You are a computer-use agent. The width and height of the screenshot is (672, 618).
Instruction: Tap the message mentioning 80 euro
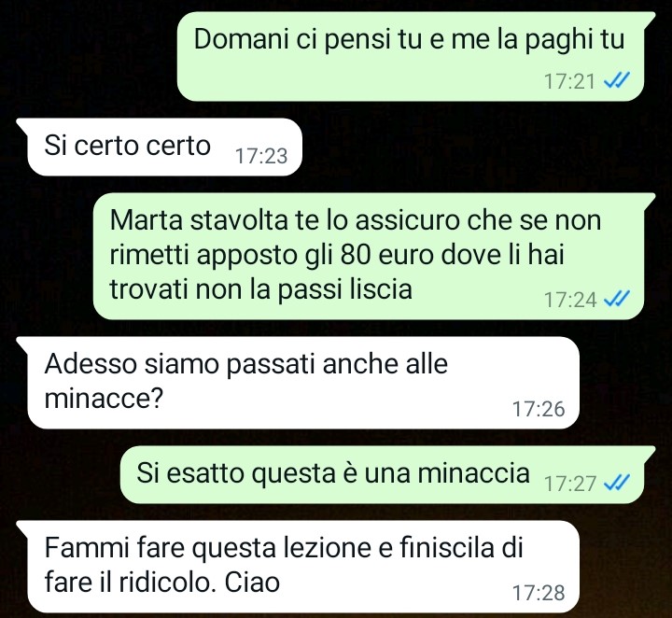[369, 256]
